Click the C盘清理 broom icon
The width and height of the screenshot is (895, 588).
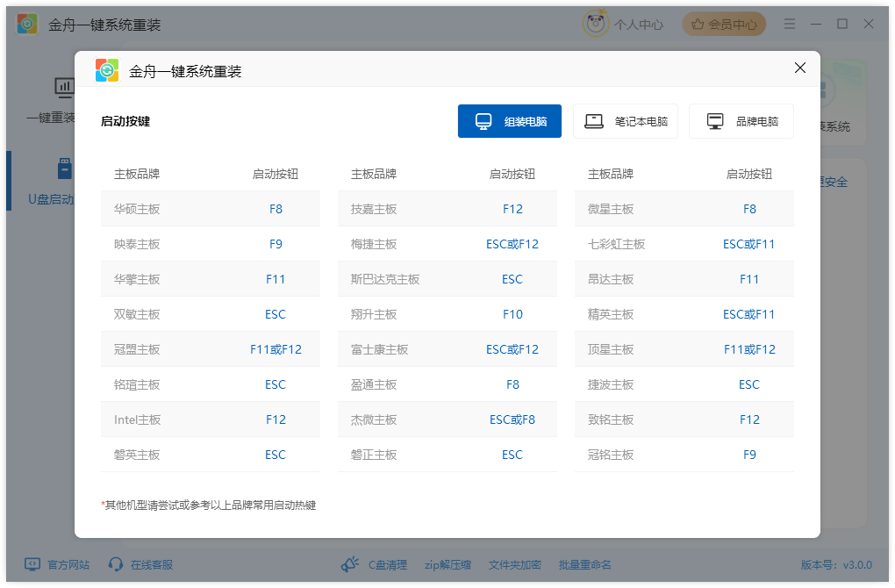[350, 564]
